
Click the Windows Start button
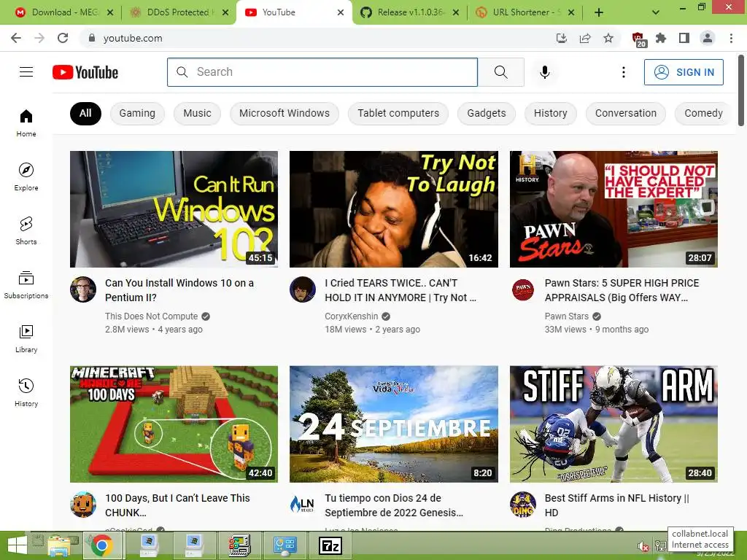[17, 545]
